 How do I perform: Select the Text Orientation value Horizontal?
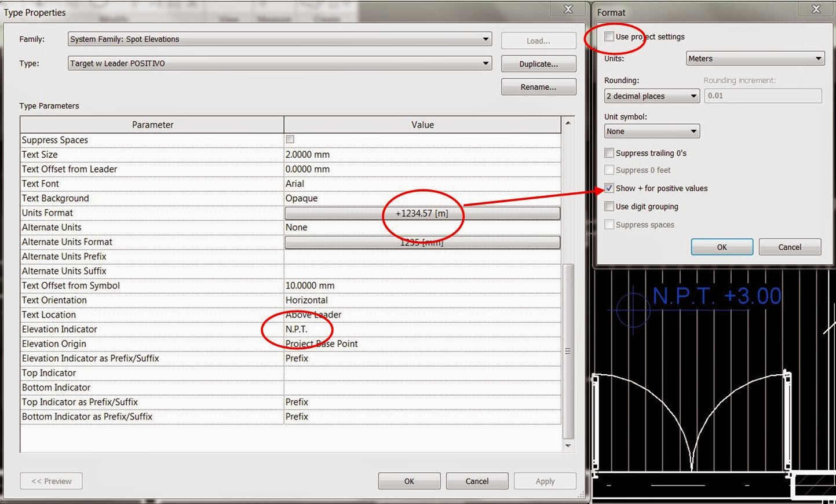[422, 300]
